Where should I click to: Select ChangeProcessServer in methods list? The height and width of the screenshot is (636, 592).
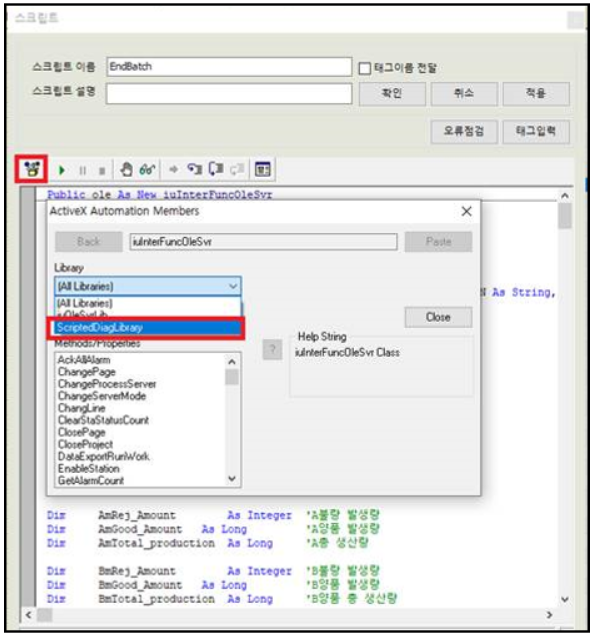pyautogui.click(x=107, y=384)
